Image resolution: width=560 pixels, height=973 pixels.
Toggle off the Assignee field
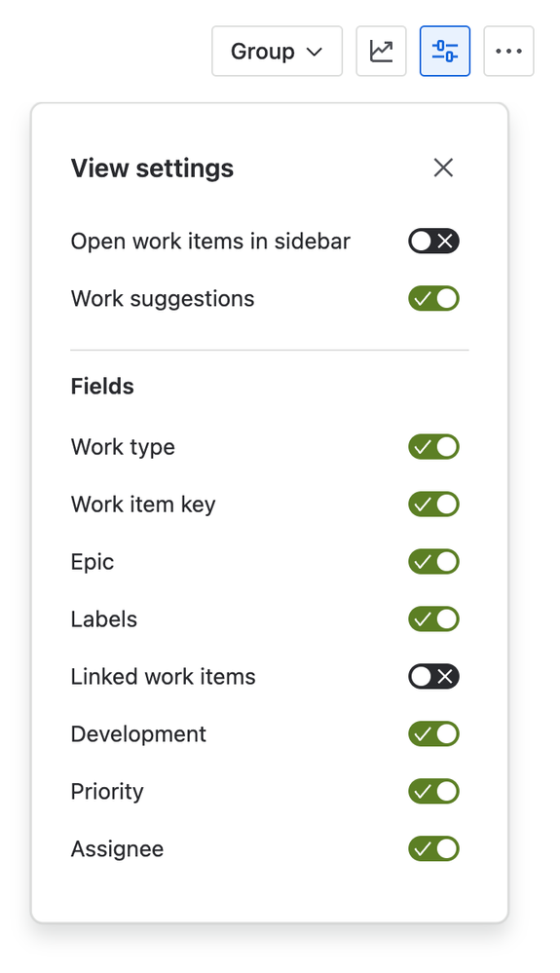433,849
